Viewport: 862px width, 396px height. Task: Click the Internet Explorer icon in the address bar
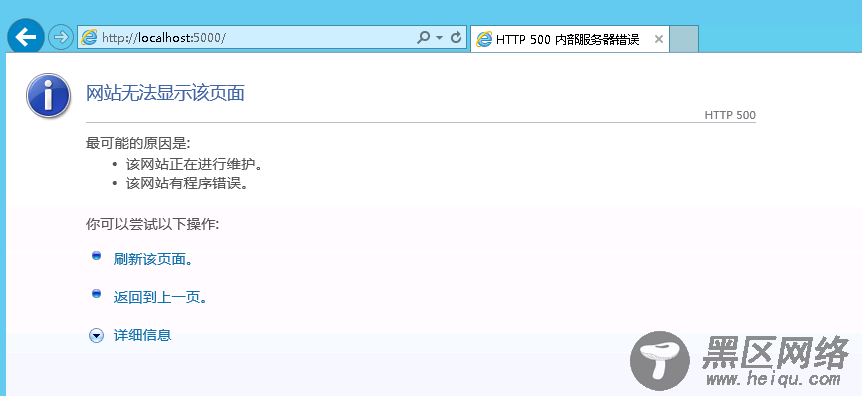coord(89,37)
